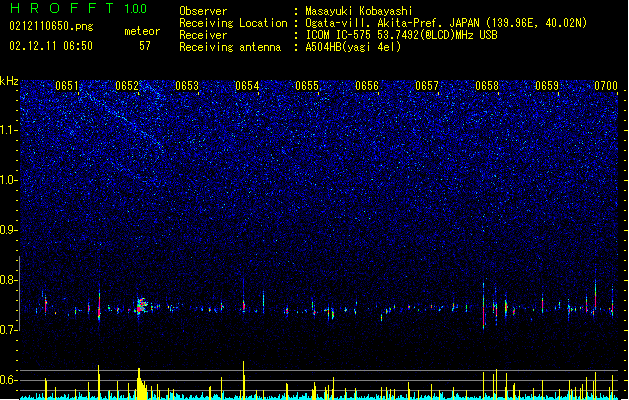Screen dimensions: 629x400
Task: Click the 'Observer' field label
Action: pyautogui.click(x=203, y=11)
